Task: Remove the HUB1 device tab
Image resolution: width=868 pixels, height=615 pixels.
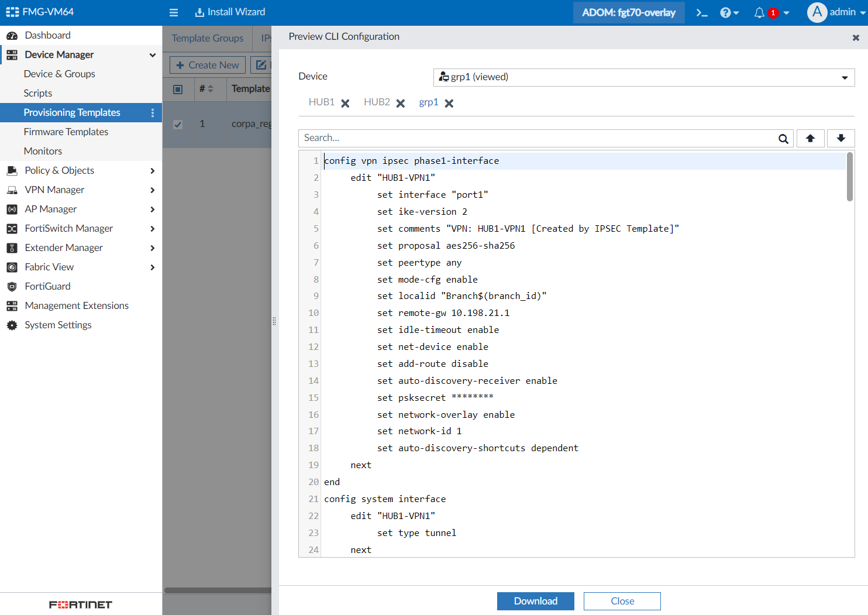Action: 345,104
